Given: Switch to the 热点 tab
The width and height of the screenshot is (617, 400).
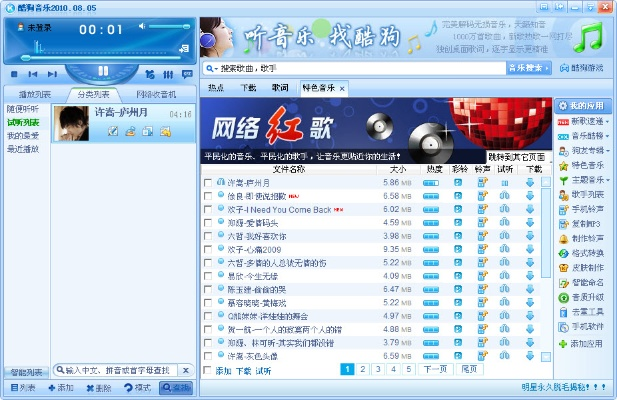Looking at the screenshot, I should (x=216, y=88).
